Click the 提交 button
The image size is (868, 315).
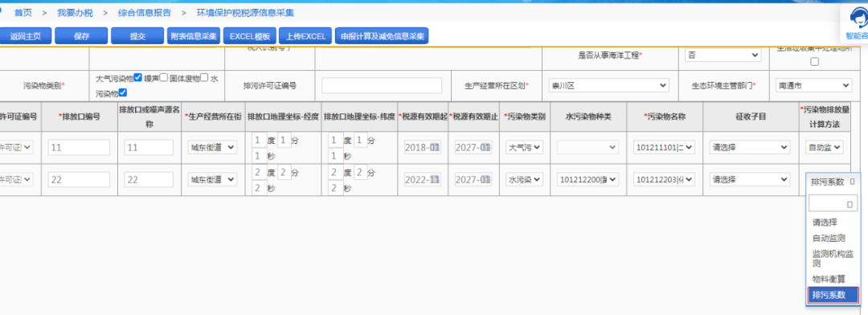137,36
